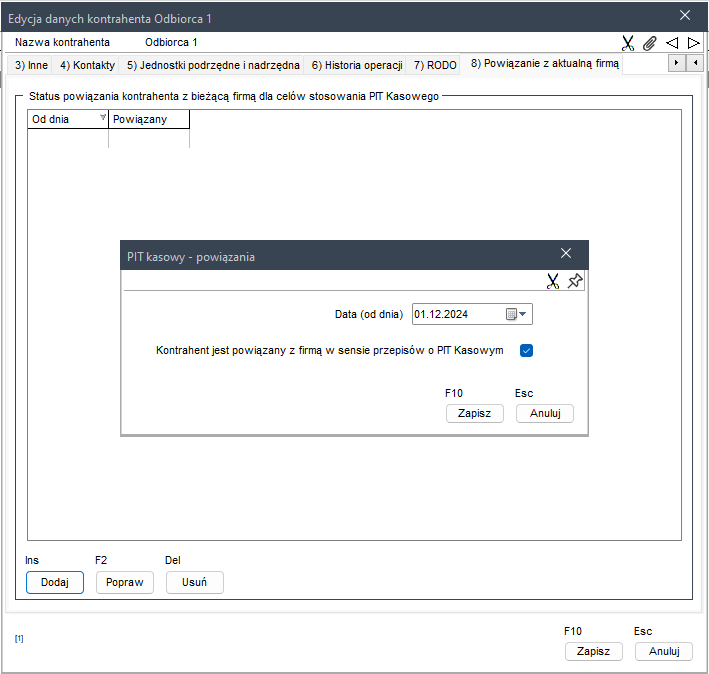Click the Odbiorca 1 contractor name text
Image resolution: width=709 pixels, height=674 pixels.
[171, 42]
